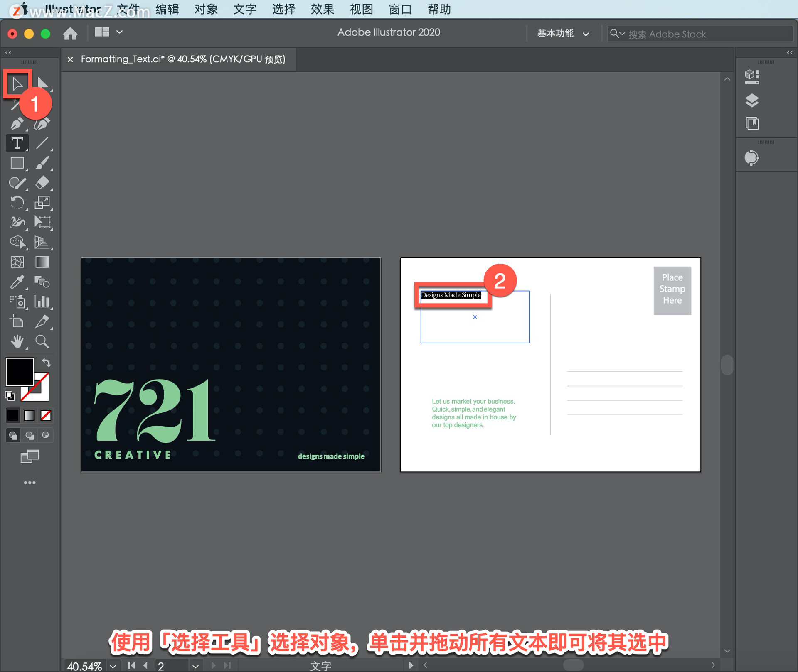Go to the first artboard
Viewport: 798px width, 672px height.
(131, 665)
